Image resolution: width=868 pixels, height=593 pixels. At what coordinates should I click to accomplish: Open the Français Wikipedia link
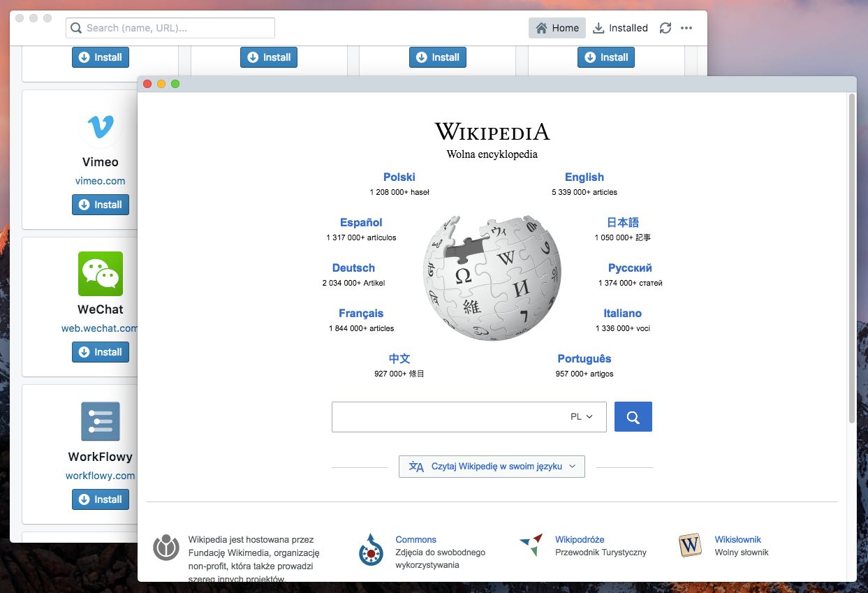pos(361,314)
